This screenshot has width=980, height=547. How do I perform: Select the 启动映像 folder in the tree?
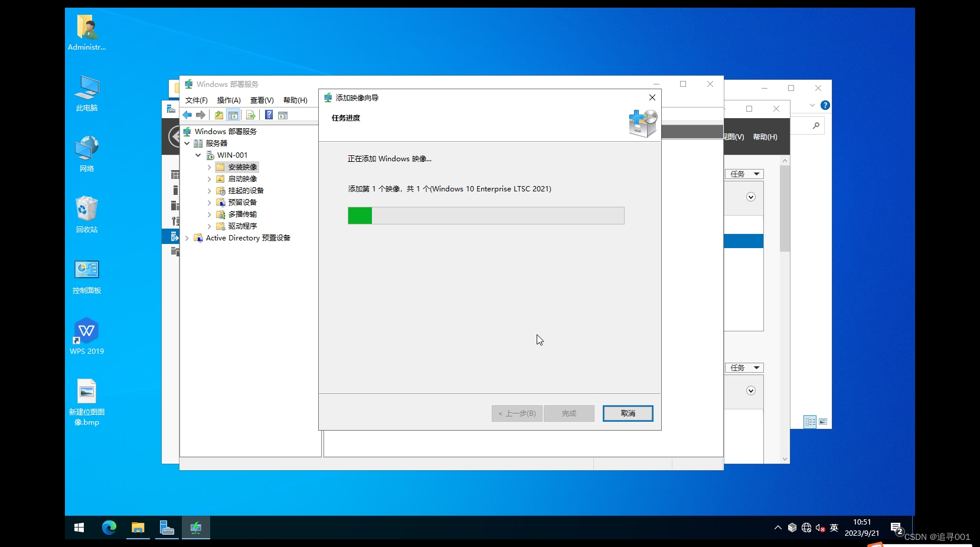(243, 179)
